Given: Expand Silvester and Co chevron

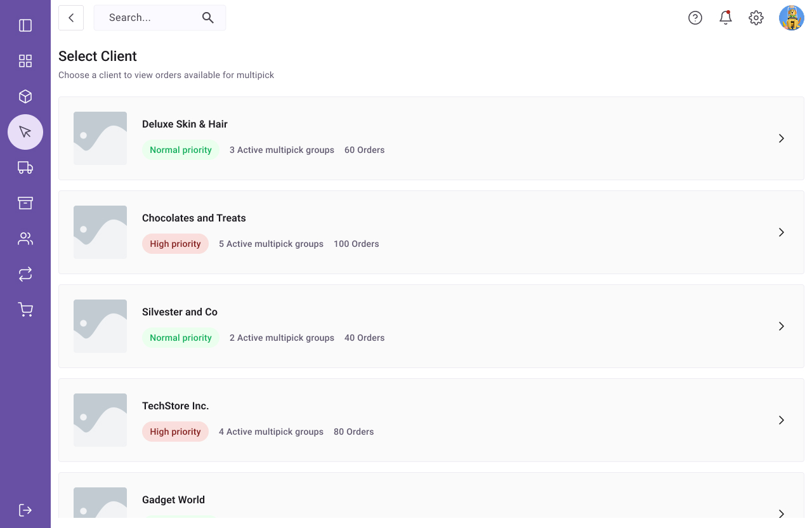Looking at the screenshot, I should pos(782,326).
